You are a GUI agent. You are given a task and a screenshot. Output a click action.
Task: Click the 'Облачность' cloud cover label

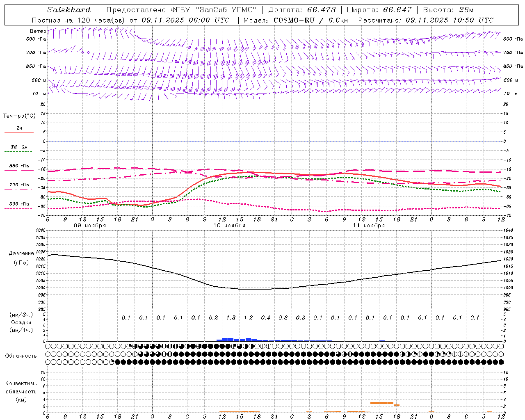[x=21, y=356]
